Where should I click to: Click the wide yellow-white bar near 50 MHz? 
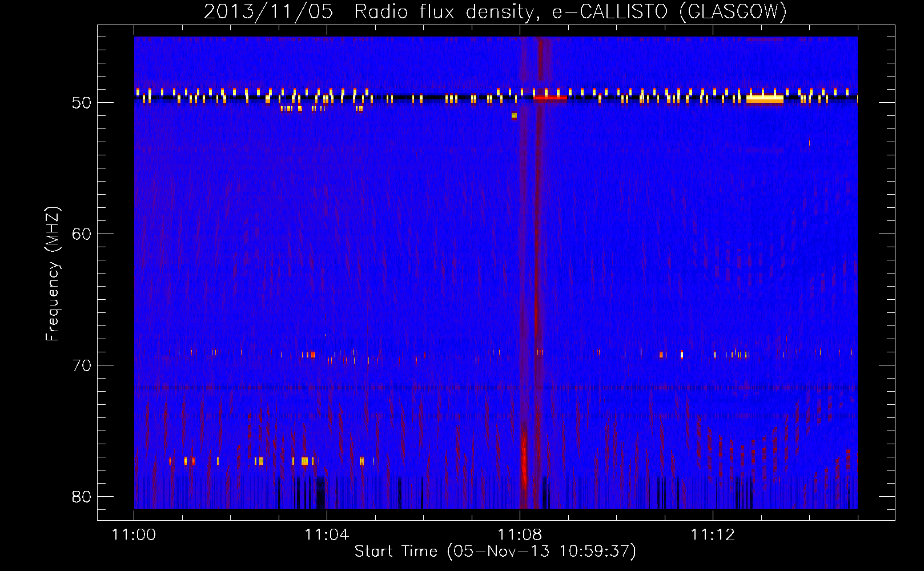click(765, 99)
